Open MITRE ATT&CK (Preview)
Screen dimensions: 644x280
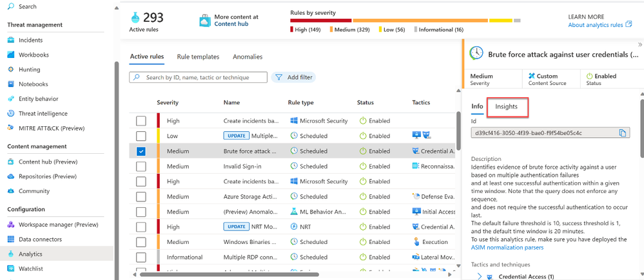point(52,128)
